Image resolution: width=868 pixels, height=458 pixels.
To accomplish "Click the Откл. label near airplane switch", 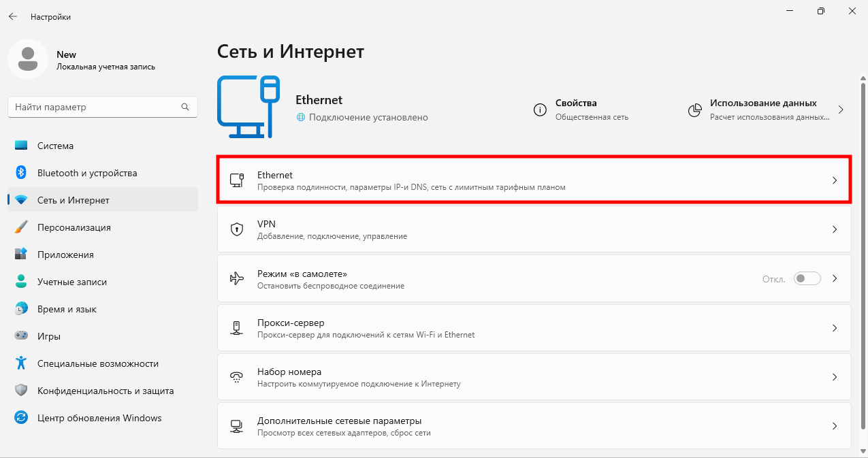I will [774, 279].
